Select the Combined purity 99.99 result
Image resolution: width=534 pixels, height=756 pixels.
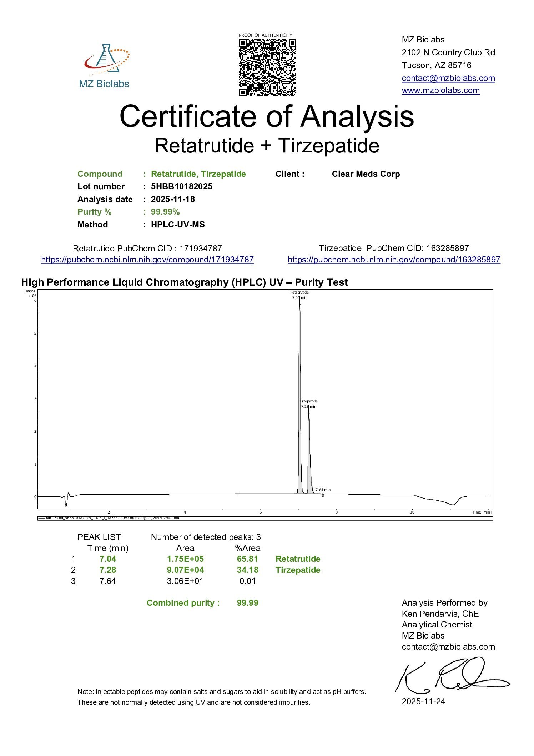[247, 603]
